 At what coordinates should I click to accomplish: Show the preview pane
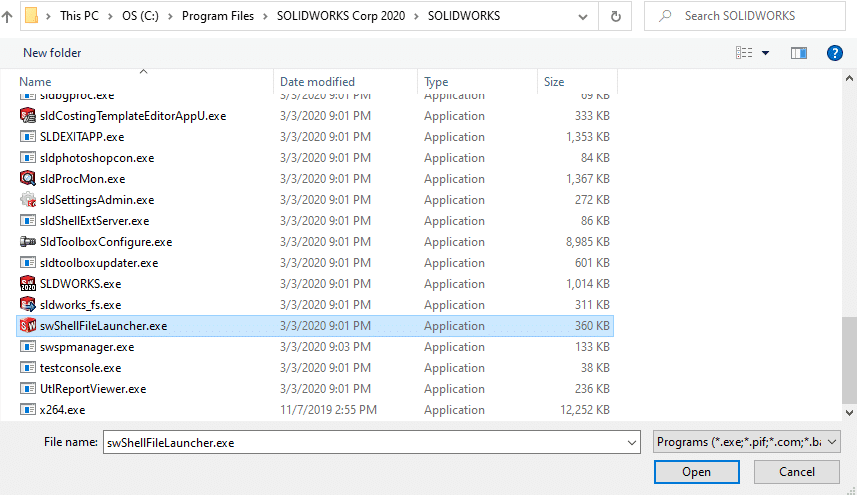pos(799,53)
